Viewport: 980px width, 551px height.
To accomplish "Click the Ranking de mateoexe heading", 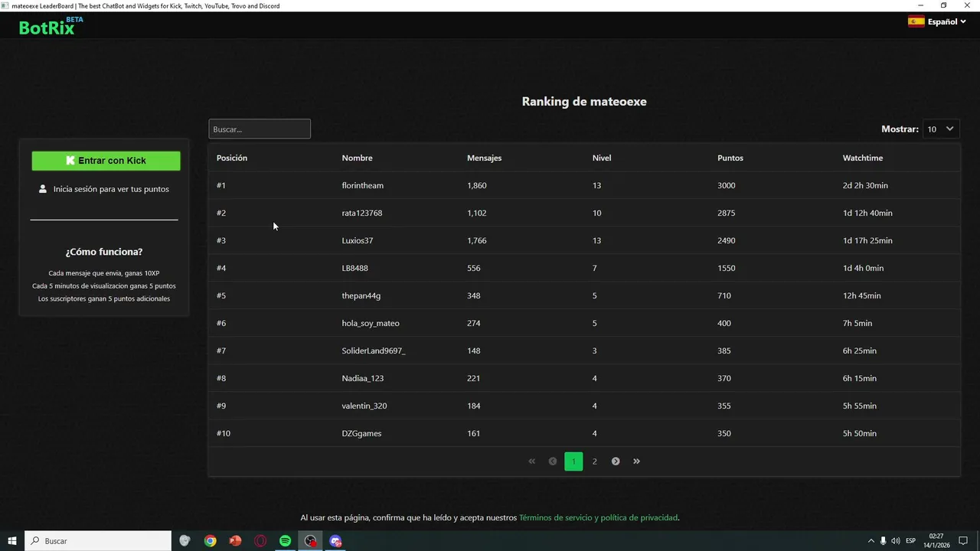I will pos(584,101).
